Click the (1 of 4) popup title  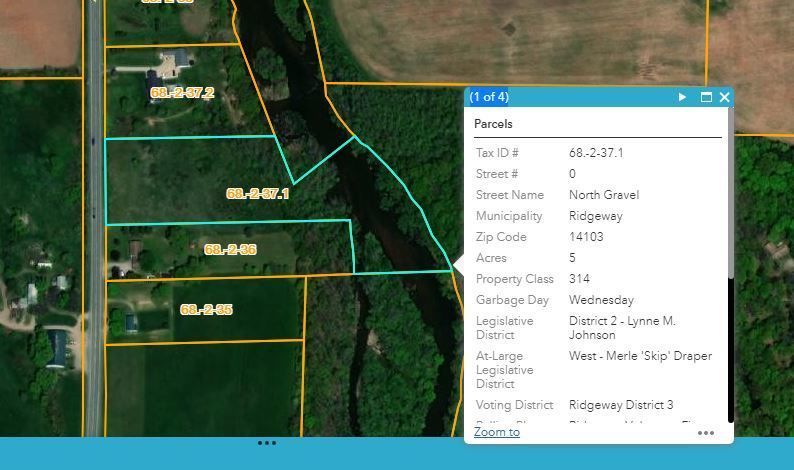point(489,97)
